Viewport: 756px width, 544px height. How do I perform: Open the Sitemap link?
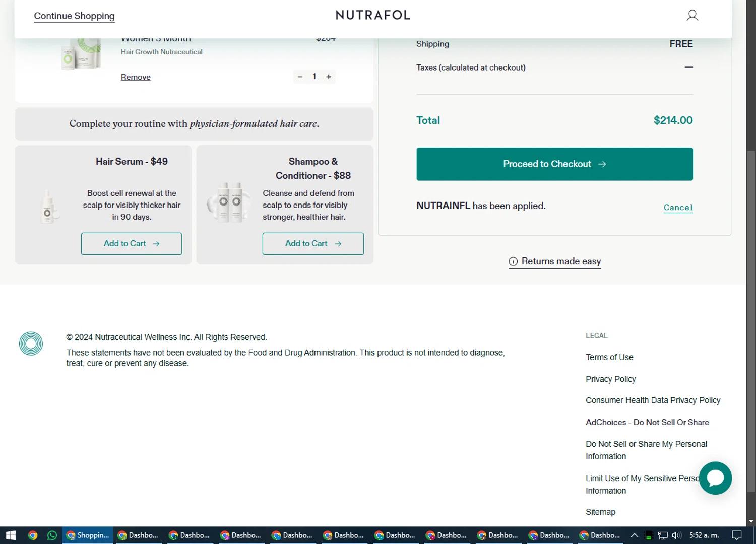pyautogui.click(x=600, y=512)
